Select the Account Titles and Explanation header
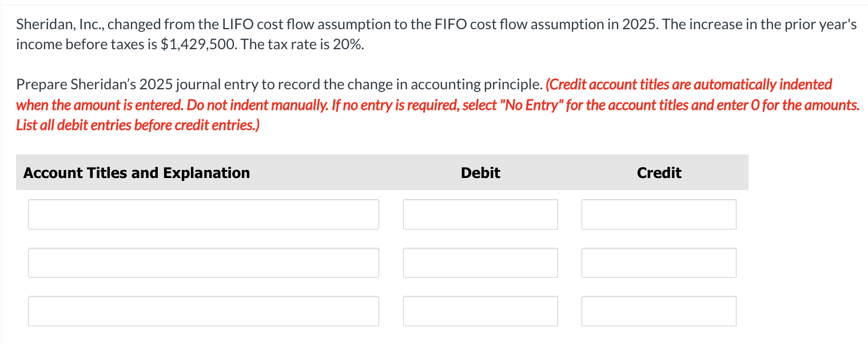This screenshot has width=868, height=344. point(136,172)
